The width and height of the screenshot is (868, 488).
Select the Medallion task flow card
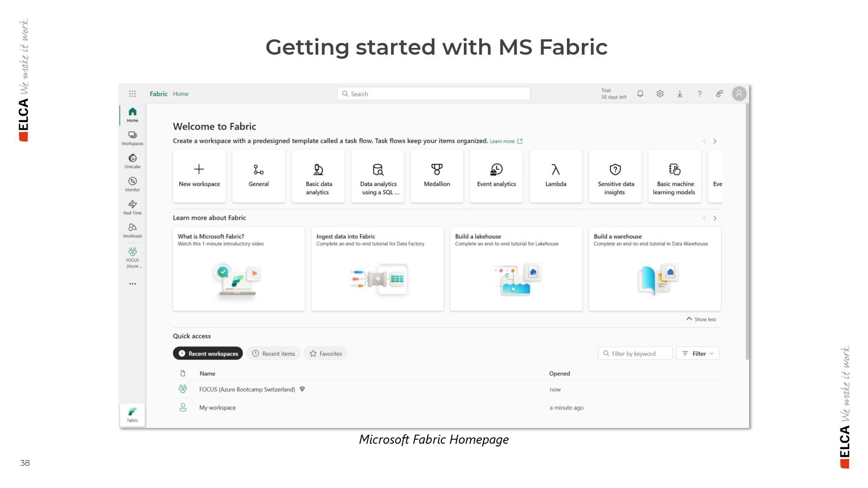[x=437, y=176]
